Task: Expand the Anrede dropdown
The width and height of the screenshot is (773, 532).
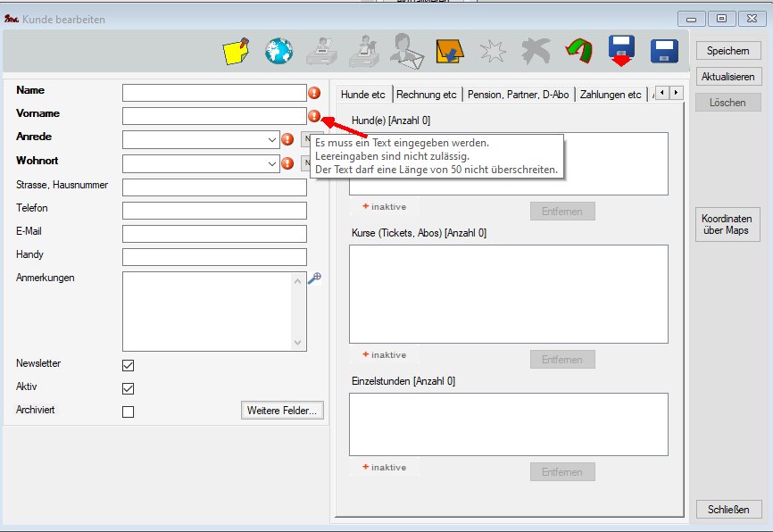Action: tap(272, 140)
